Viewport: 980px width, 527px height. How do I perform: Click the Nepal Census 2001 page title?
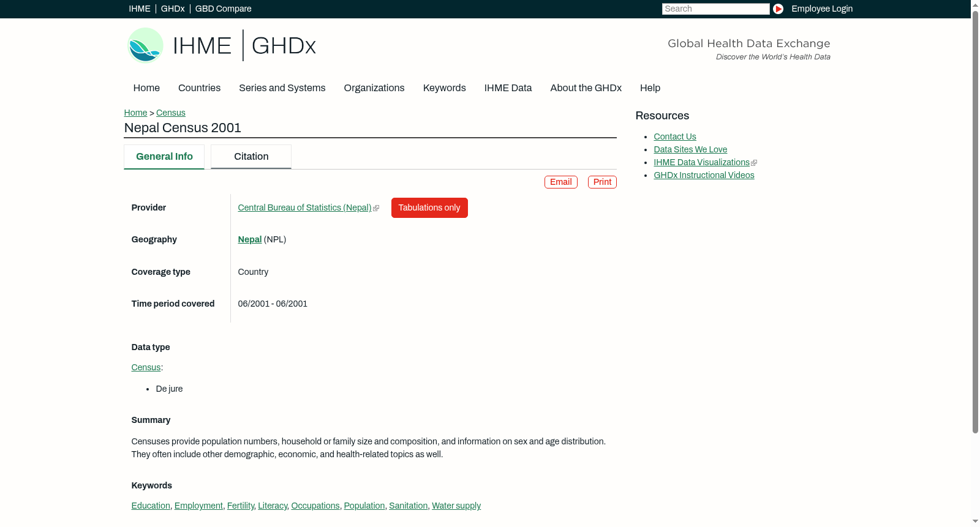click(183, 127)
